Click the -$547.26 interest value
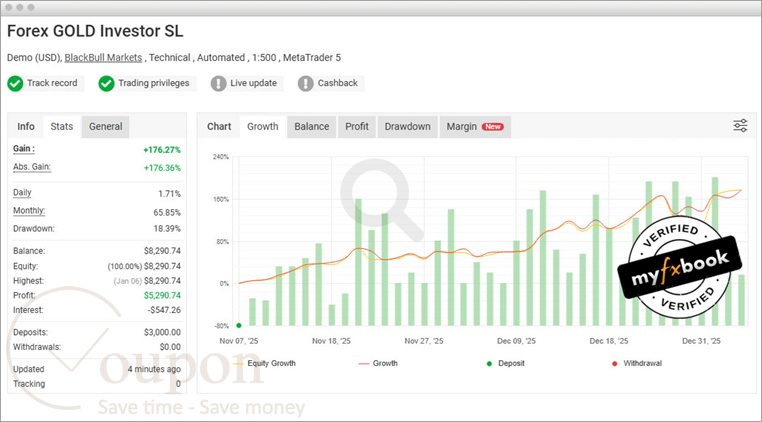 pos(163,310)
